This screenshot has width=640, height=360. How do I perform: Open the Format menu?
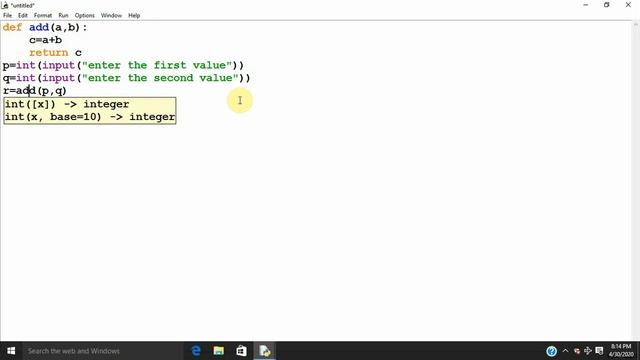[x=43, y=16]
